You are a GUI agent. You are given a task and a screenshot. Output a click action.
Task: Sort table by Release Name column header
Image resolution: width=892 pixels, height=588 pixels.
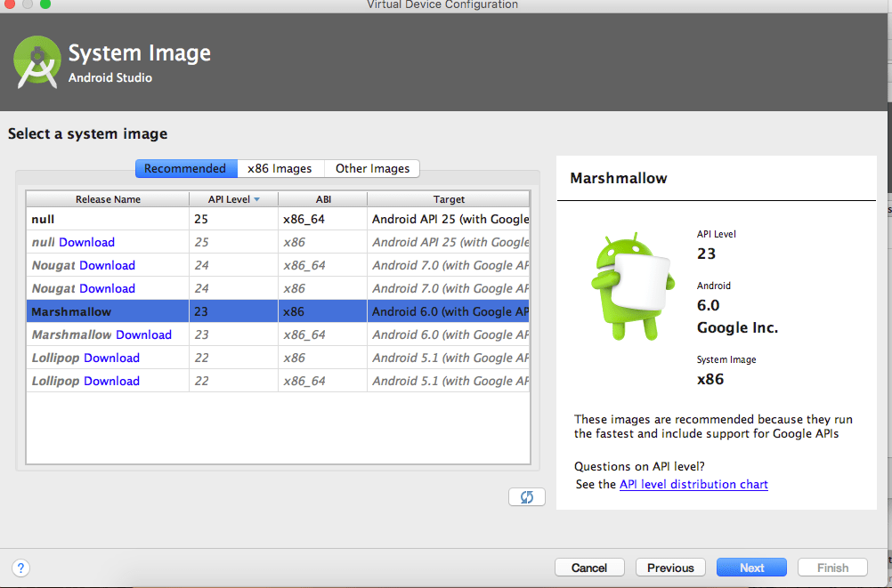108,199
